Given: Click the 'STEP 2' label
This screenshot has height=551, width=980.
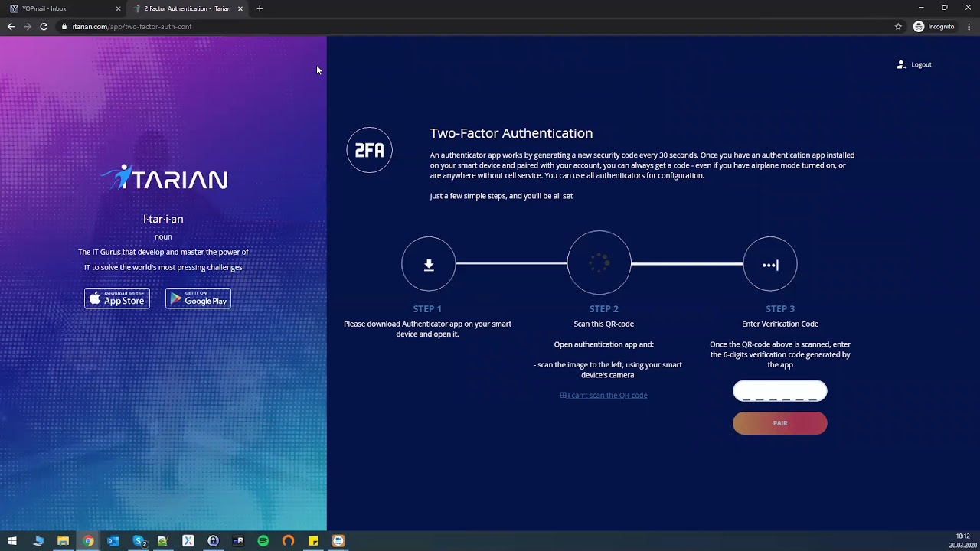Looking at the screenshot, I should point(604,309).
